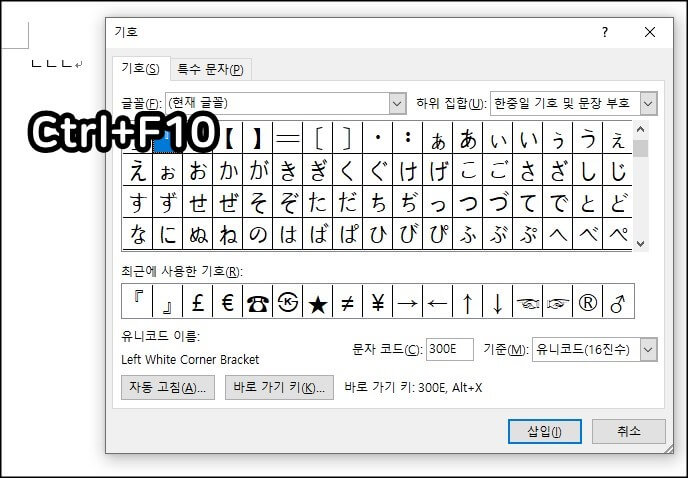Click the symbol grid scroll-down arrow

(x=641, y=244)
